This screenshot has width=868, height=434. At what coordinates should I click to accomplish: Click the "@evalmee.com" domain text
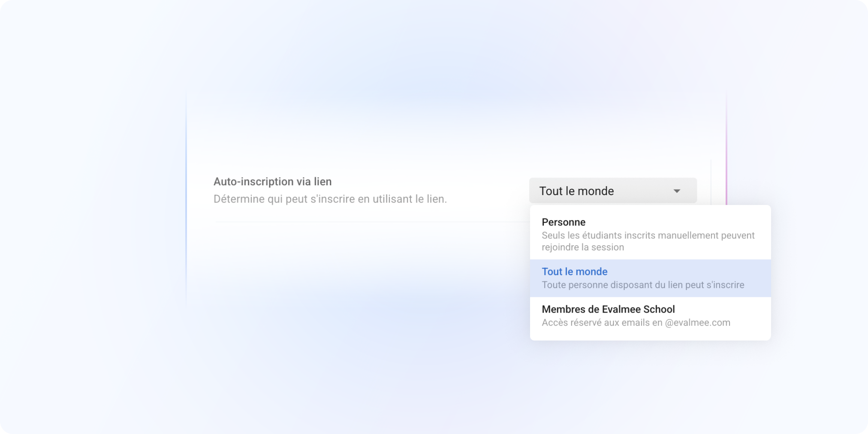[x=697, y=322]
